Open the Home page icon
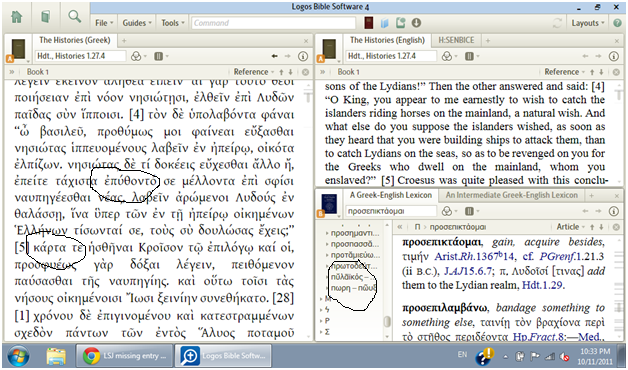The height and width of the screenshot is (370, 628). pyautogui.click(x=16, y=16)
